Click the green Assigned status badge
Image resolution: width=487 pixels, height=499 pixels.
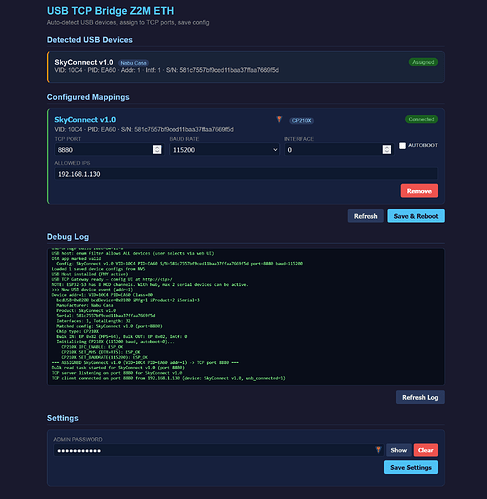click(423, 62)
